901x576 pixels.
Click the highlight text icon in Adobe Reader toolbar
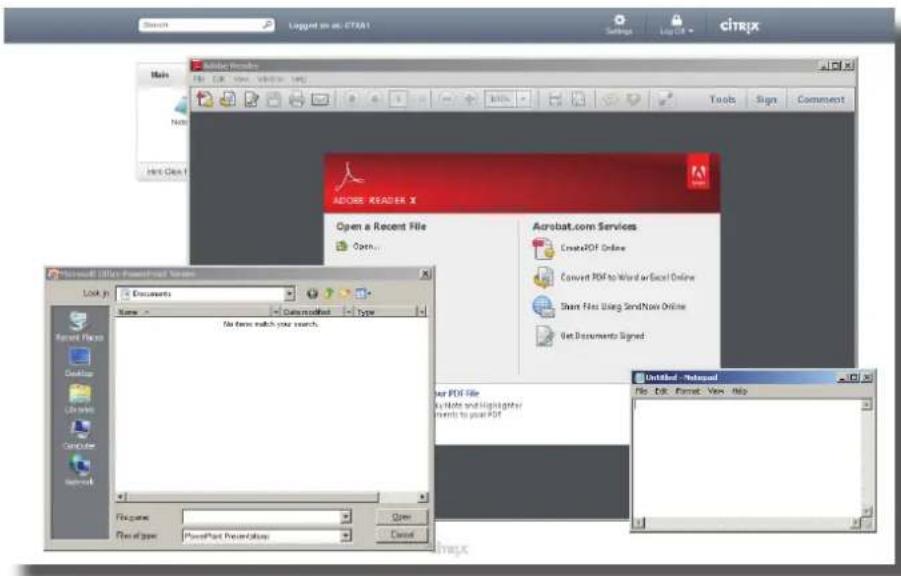(x=633, y=99)
